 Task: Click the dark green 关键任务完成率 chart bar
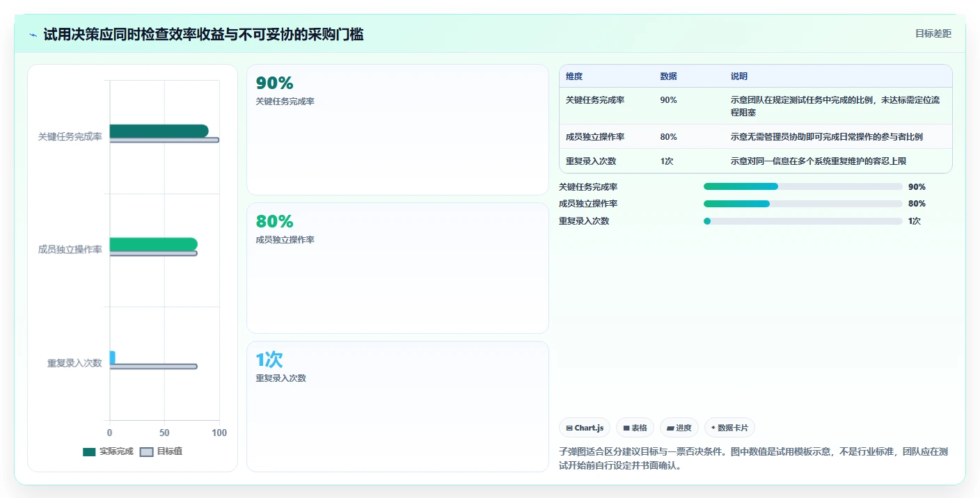(x=159, y=131)
